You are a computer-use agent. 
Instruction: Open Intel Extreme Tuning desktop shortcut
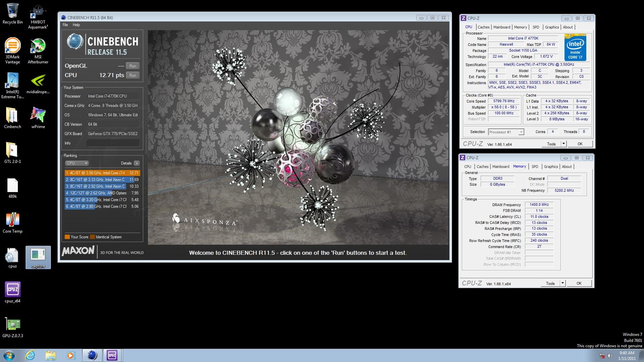[12, 86]
